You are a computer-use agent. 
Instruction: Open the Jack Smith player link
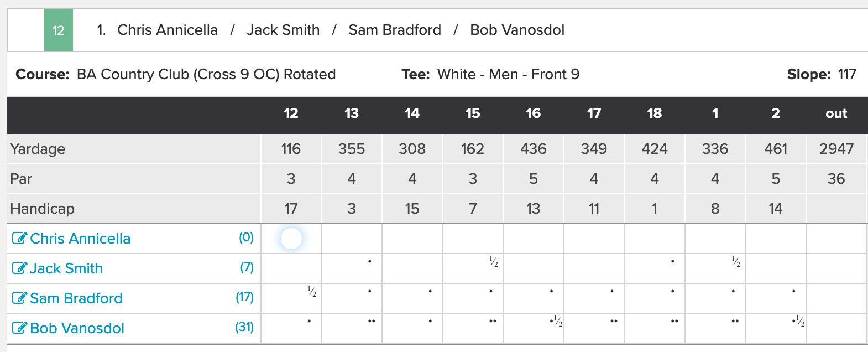click(66, 268)
